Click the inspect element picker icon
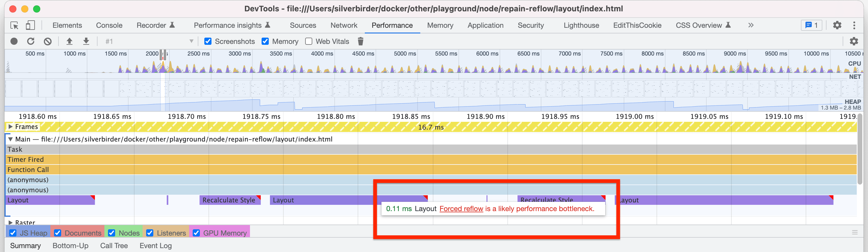This screenshot has width=868, height=252. point(15,25)
